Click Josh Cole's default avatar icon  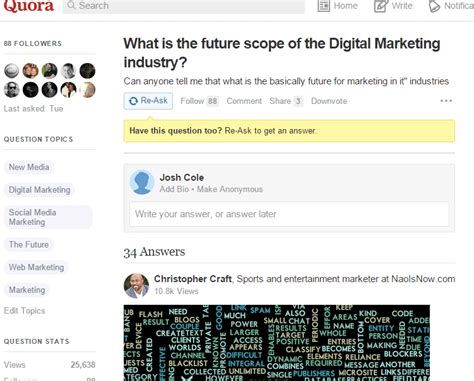click(142, 182)
